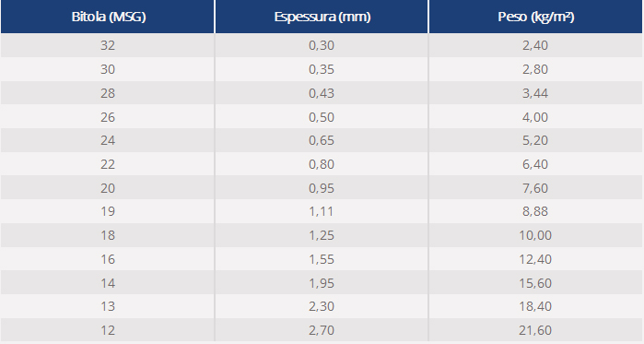Select the peso value 2,40

point(535,45)
